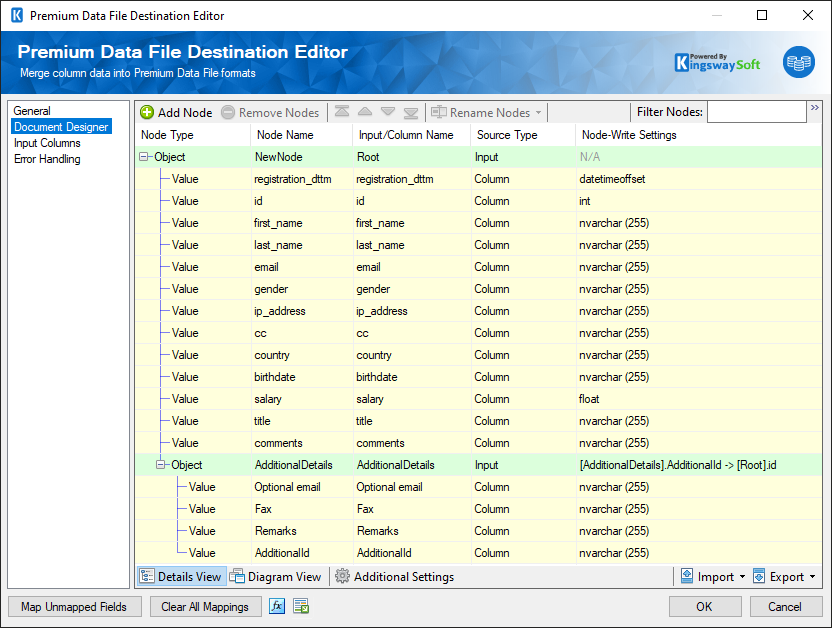Select the AdditionalId node name cell
Screen dimensions: 832x628
pyautogui.click(x=301, y=553)
